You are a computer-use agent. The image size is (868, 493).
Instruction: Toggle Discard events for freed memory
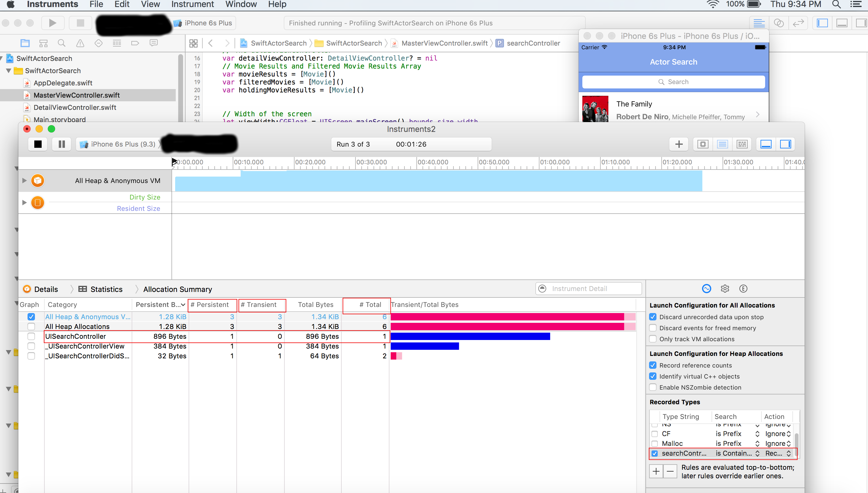[x=653, y=328]
